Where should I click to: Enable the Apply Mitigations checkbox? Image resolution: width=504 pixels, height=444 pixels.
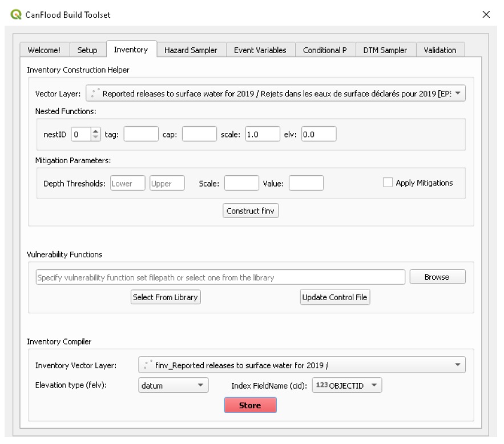click(388, 183)
